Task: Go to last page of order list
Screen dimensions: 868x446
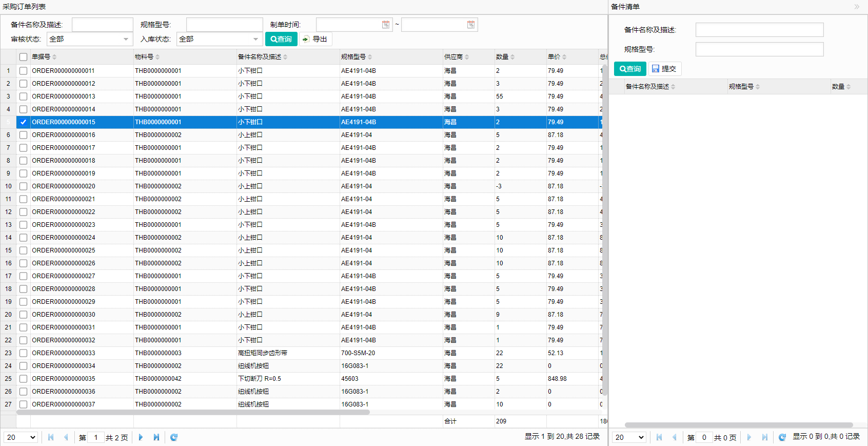Action: click(x=156, y=437)
